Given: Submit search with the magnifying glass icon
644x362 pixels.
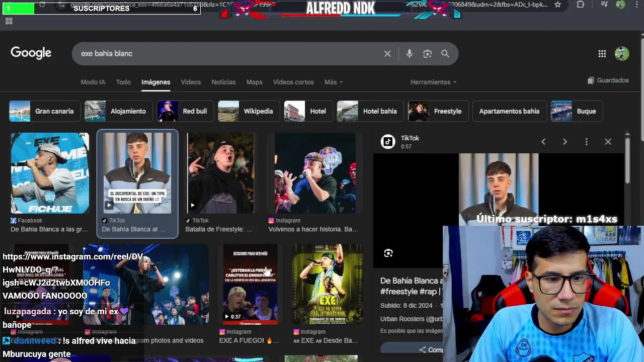Looking at the screenshot, I should (x=445, y=53).
